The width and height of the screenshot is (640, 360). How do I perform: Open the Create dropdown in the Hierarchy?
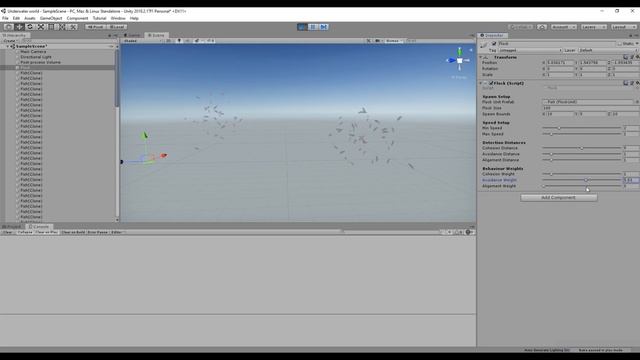[10, 41]
